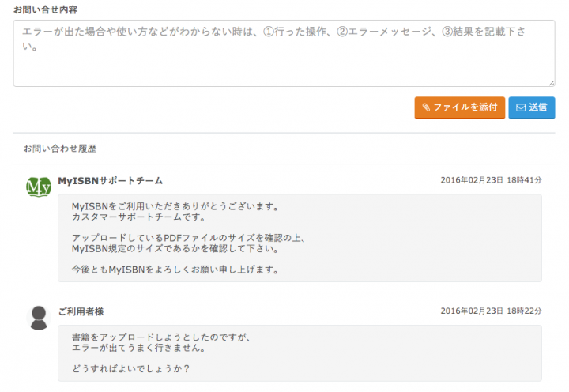Click the textarea resize handle corner
Image resolution: width=569 pixels, height=392 pixels.
[551, 82]
